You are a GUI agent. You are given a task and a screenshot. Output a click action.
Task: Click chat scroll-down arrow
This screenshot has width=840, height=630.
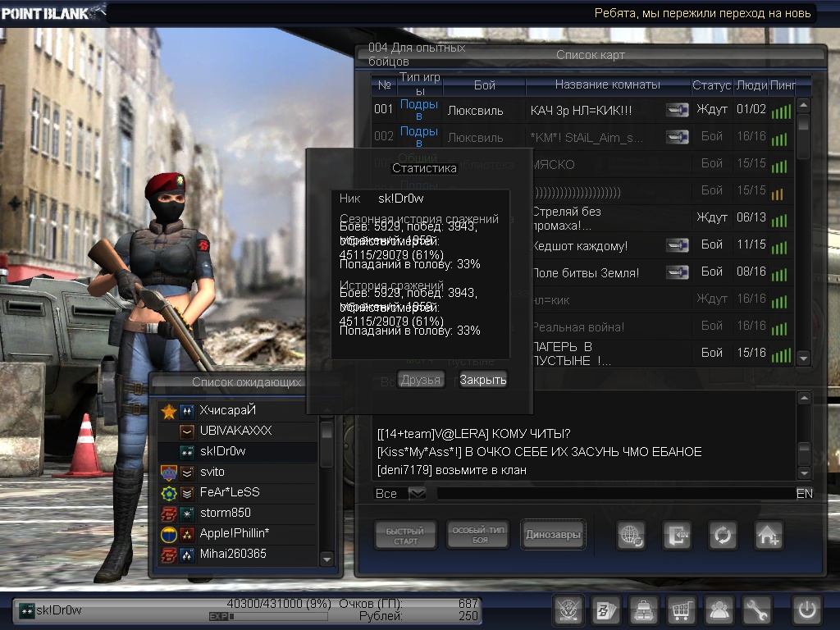(x=804, y=472)
